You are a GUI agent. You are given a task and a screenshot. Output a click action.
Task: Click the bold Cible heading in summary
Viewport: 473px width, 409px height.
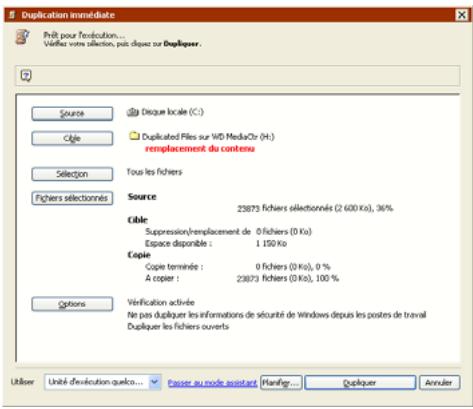[138, 220]
